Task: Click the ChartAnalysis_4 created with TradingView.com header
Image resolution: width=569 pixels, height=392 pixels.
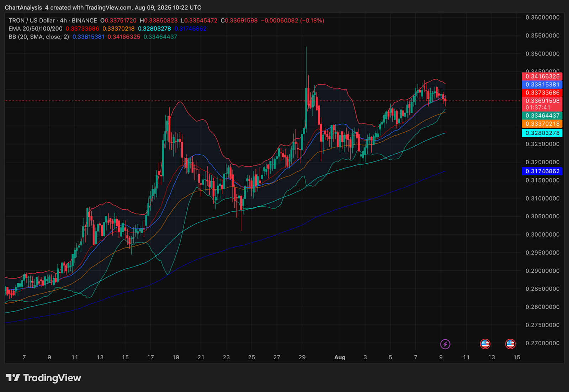Action: [x=103, y=7]
